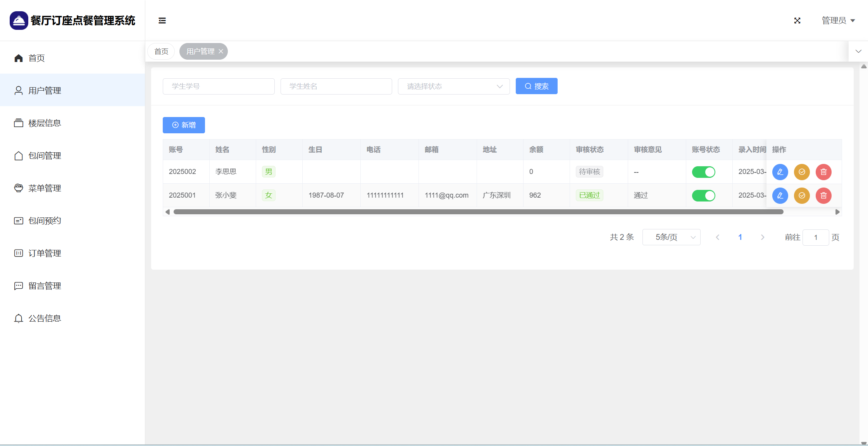Open 菜单管理 in the sidebar
The image size is (868, 446).
pyautogui.click(x=45, y=188)
